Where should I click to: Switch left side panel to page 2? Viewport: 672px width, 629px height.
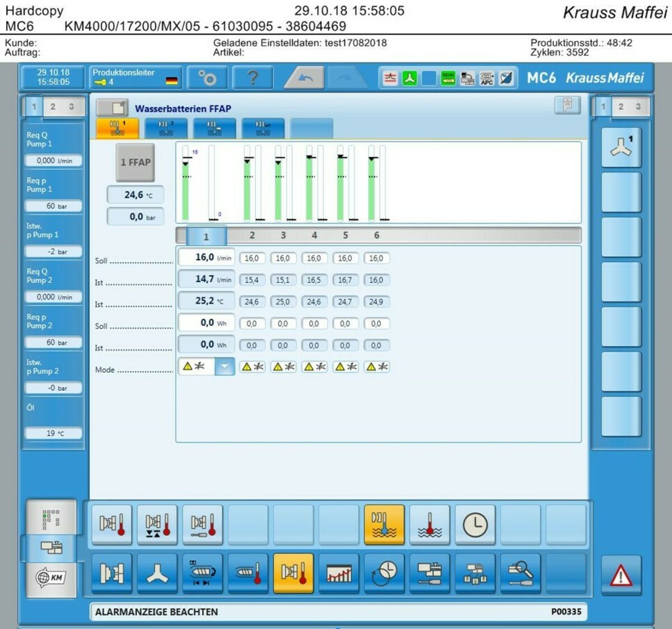point(53,106)
